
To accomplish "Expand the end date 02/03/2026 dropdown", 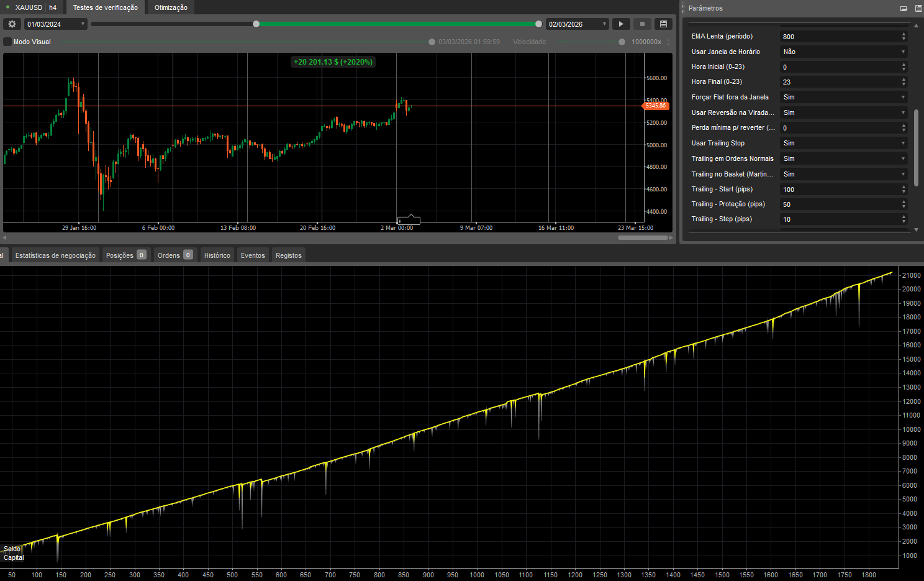I will coord(604,24).
